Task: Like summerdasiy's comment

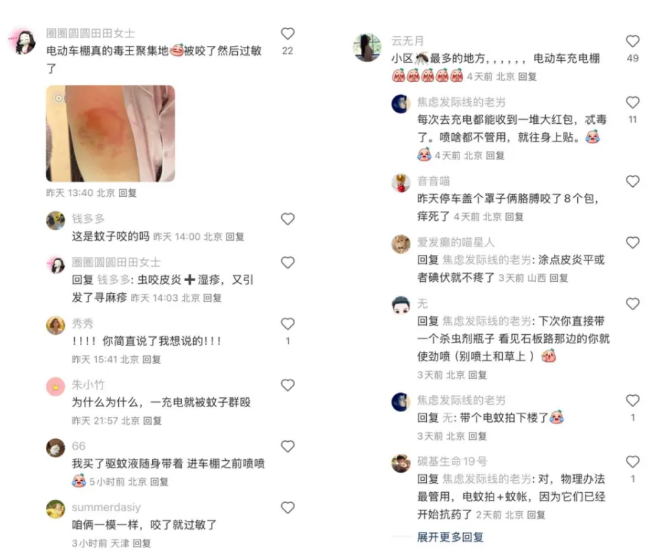Action: tap(287, 508)
